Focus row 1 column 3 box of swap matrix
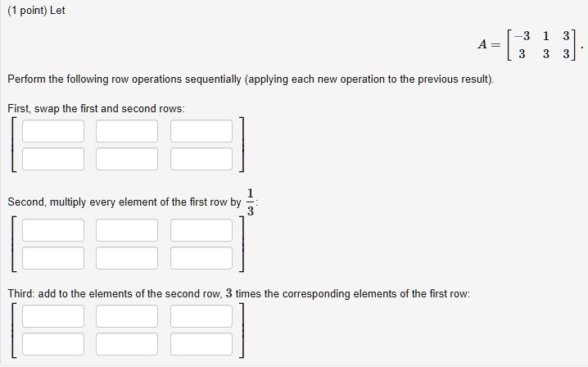The width and height of the screenshot is (588, 367). point(201,131)
